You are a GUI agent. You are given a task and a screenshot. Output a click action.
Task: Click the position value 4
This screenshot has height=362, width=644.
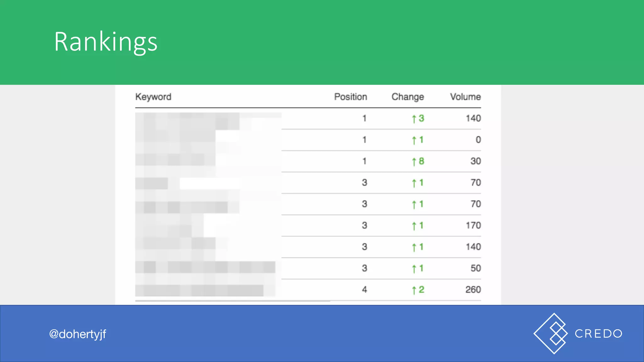click(364, 289)
